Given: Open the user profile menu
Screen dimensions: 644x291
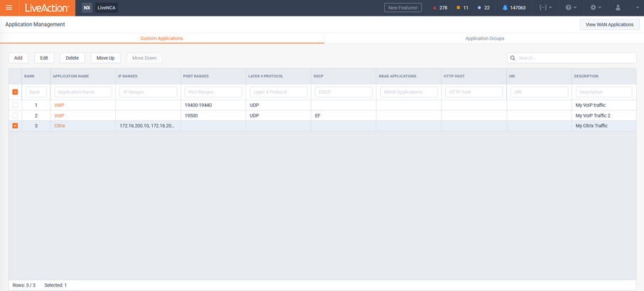Looking at the screenshot, I should click(x=618, y=7).
